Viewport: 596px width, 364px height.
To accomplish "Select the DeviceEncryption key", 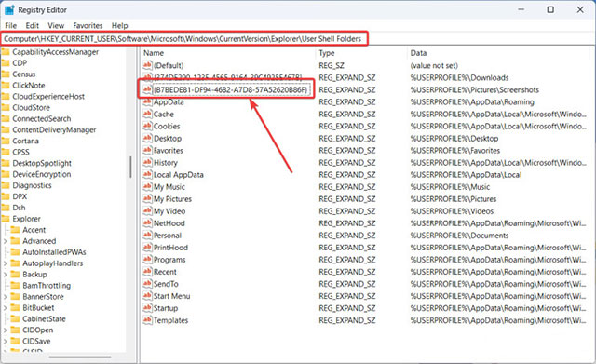I will point(41,174).
